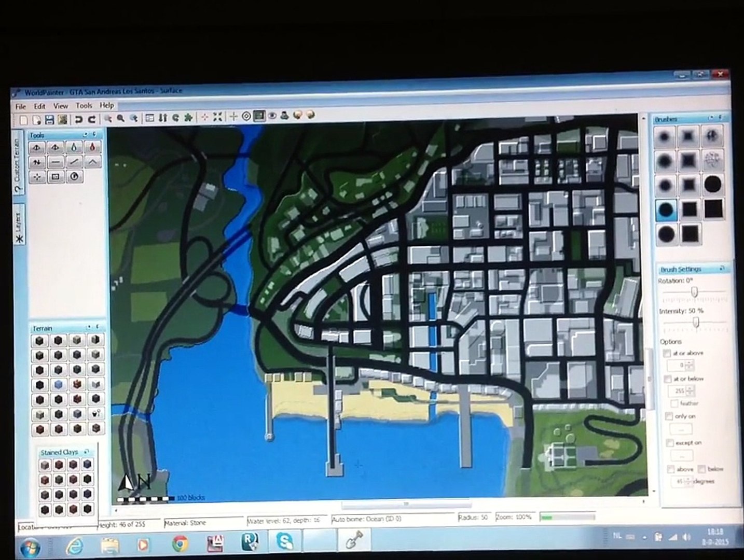Screen dimensions: 744x560
Task: Click the Rotation slider handle
Action: tap(694, 292)
